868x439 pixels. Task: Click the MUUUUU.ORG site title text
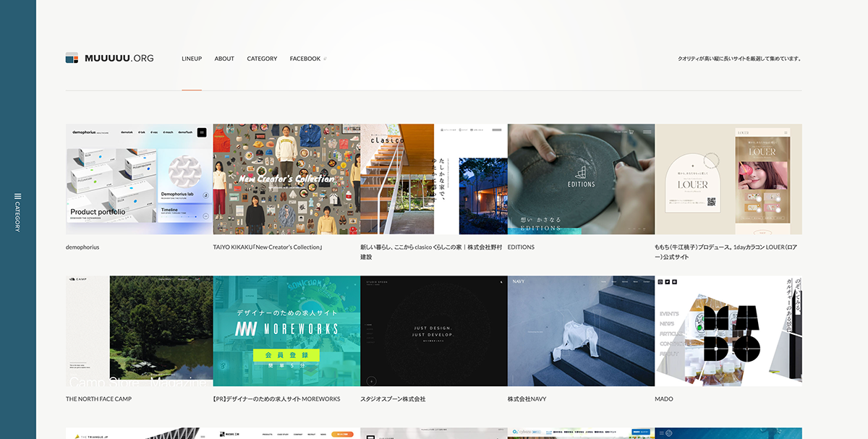tap(119, 59)
